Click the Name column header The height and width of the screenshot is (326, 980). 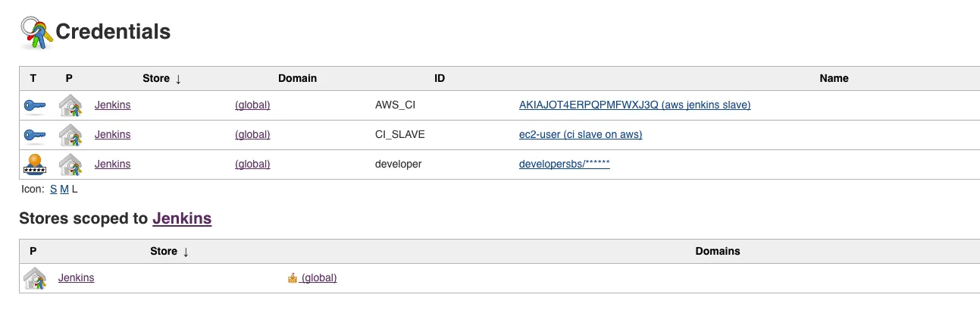(x=834, y=79)
